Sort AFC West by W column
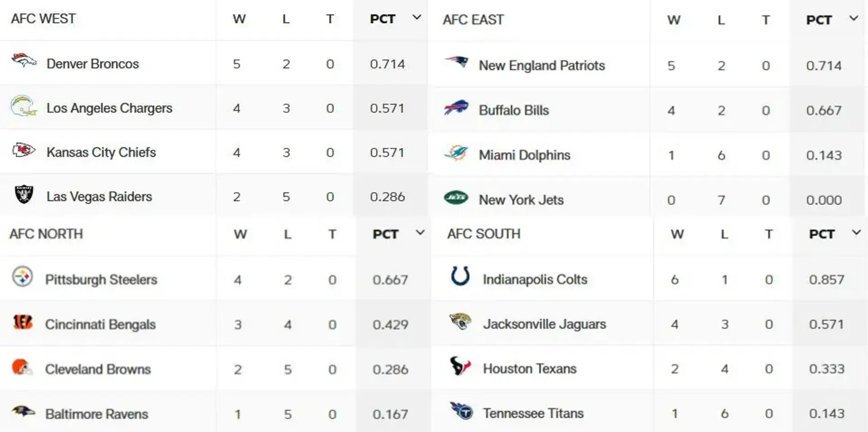Viewport: 868px width, 432px height. tap(239, 19)
